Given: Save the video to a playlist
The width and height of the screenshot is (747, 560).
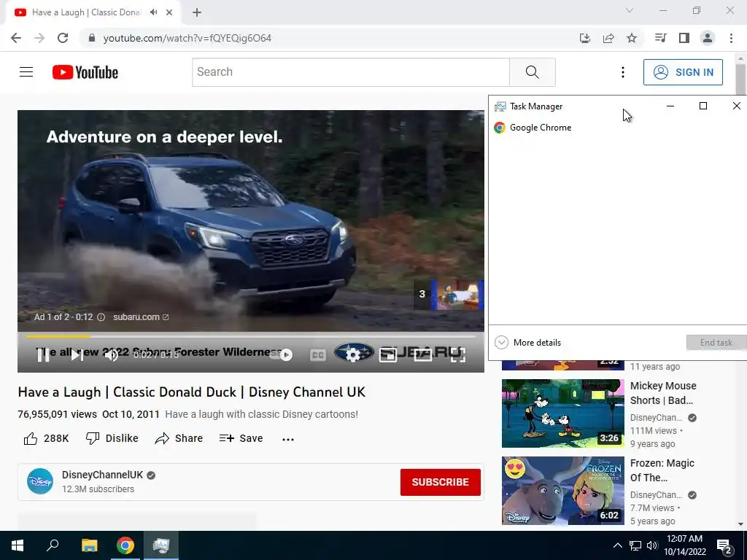Looking at the screenshot, I should click(241, 438).
